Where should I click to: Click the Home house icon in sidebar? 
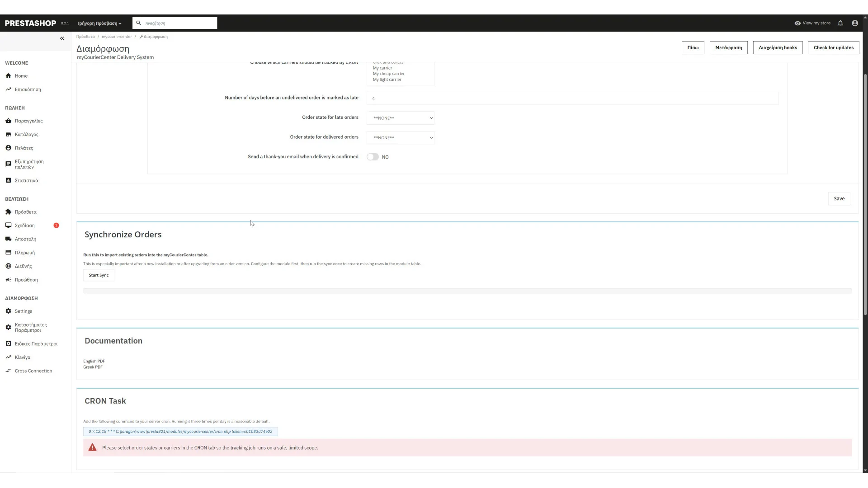pyautogui.click(x=8, y=75)
